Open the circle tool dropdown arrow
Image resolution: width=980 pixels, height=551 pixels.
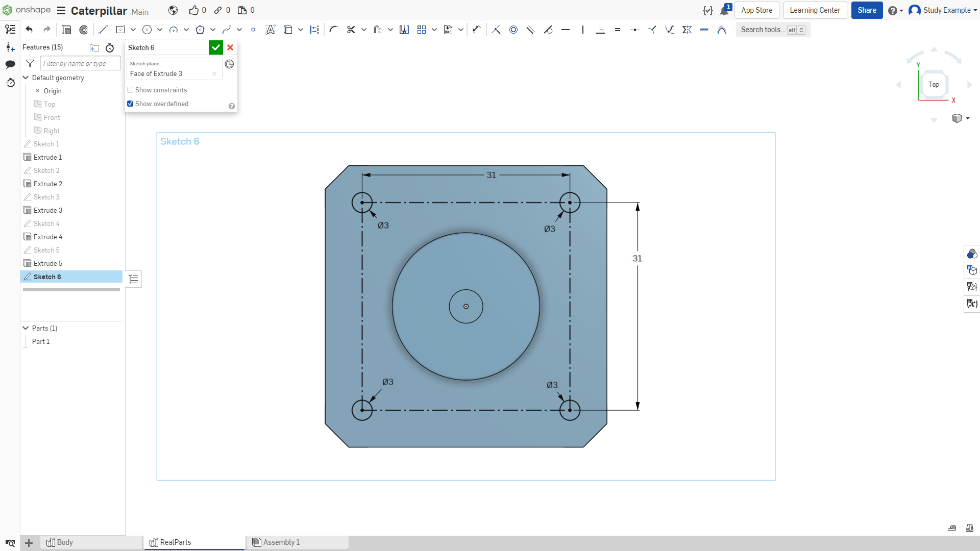160,30
